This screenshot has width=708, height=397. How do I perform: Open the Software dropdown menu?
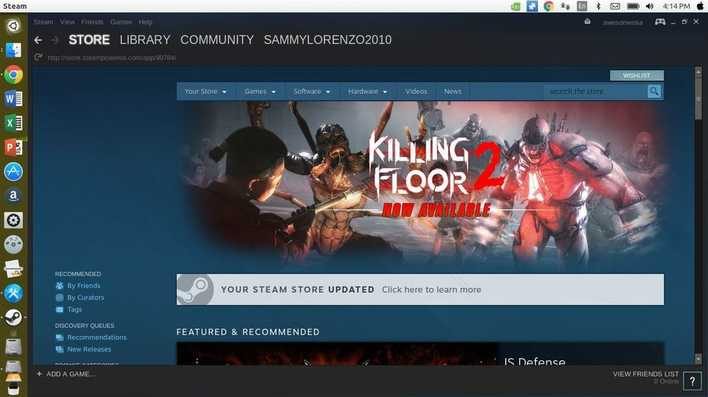click(x=312, y=91)
